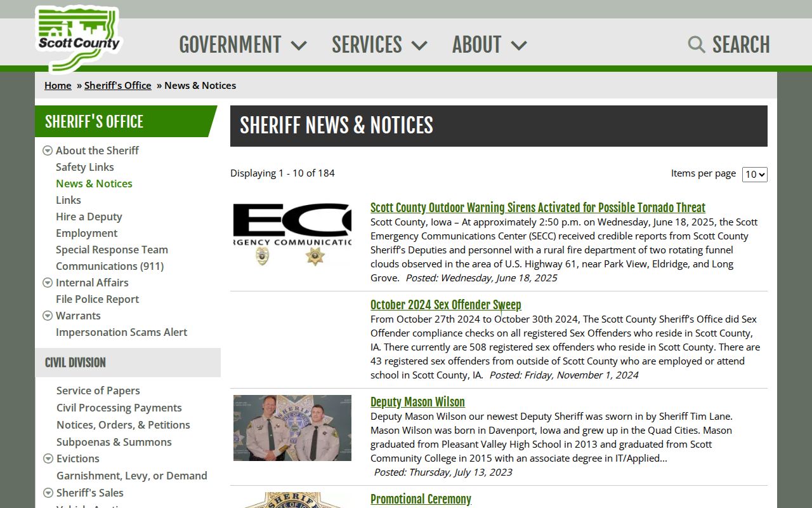Click the Services menu chevron arrow

[419, 46]
